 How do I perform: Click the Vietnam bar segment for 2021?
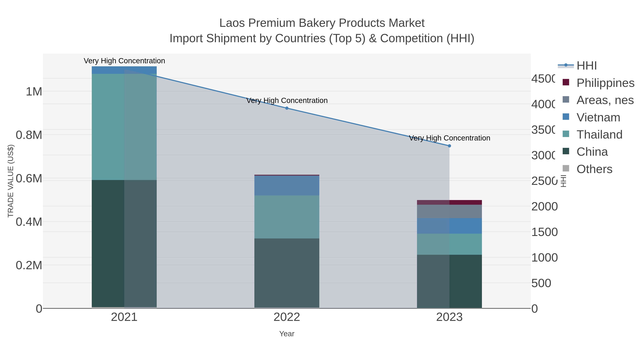click(124, 70)
